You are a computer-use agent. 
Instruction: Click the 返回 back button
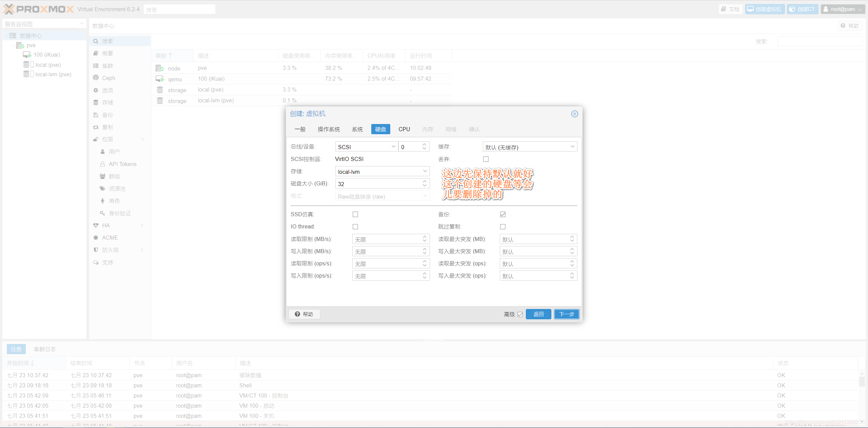(538, 314)
